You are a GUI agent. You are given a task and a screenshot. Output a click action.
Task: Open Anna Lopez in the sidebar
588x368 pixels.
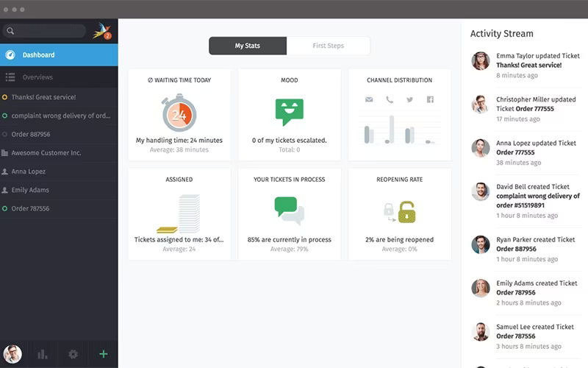click(x=59, y=171)
